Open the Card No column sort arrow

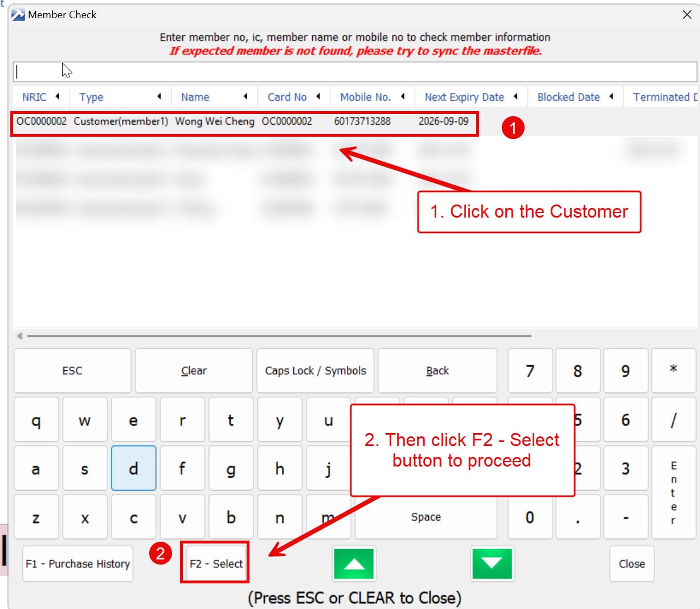point(318,97)
